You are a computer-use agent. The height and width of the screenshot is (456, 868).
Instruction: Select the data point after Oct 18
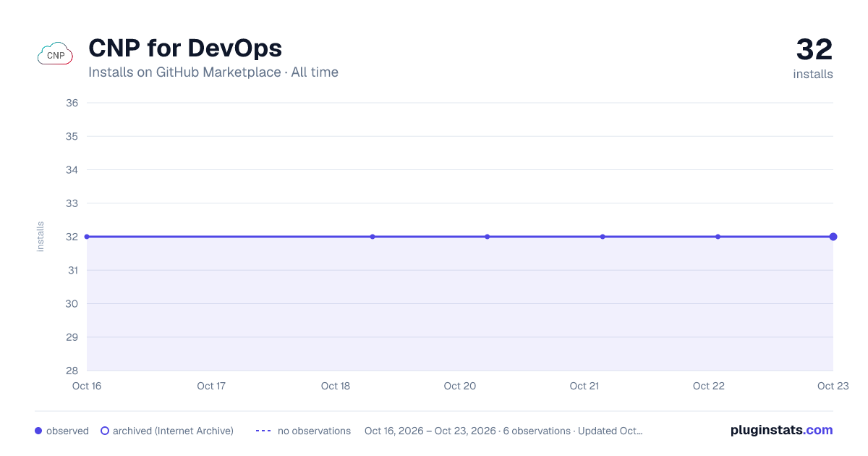373,237
